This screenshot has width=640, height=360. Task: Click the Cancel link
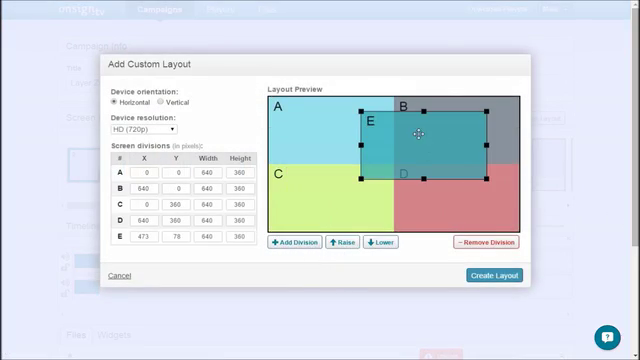point(120,276)
